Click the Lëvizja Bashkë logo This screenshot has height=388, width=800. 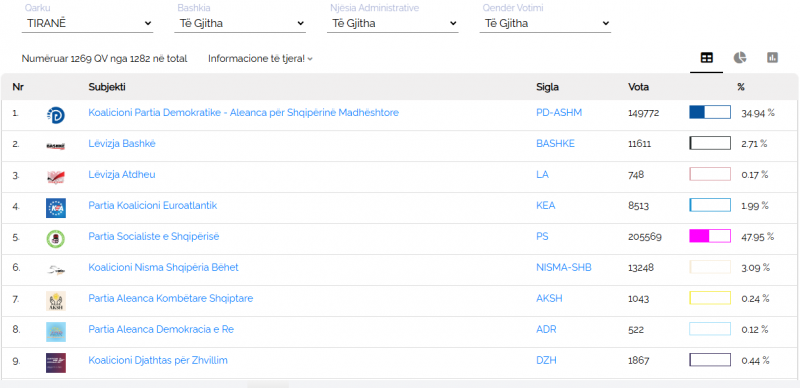pyautogui.click(x=56, y=146)
